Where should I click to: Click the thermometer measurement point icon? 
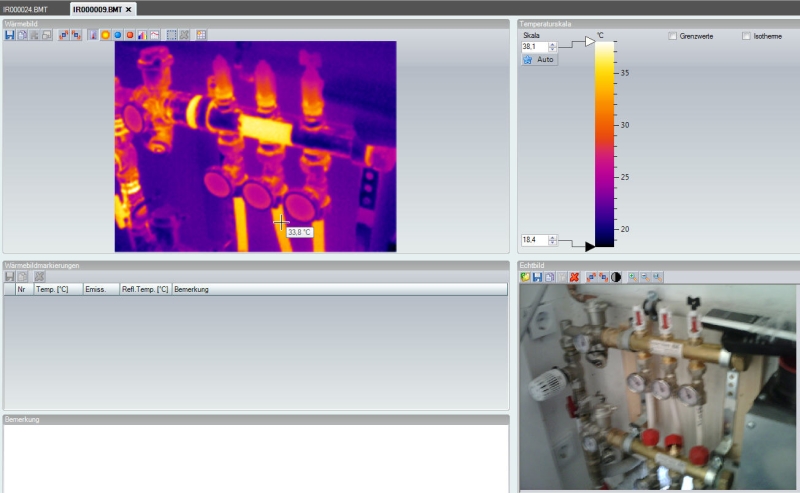click(x=93, y=35)
